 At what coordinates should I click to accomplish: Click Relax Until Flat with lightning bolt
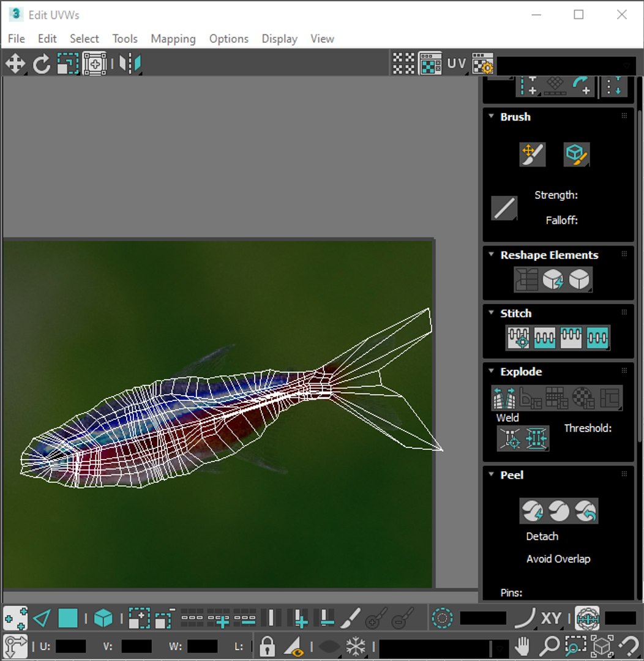tap(553, 279)
